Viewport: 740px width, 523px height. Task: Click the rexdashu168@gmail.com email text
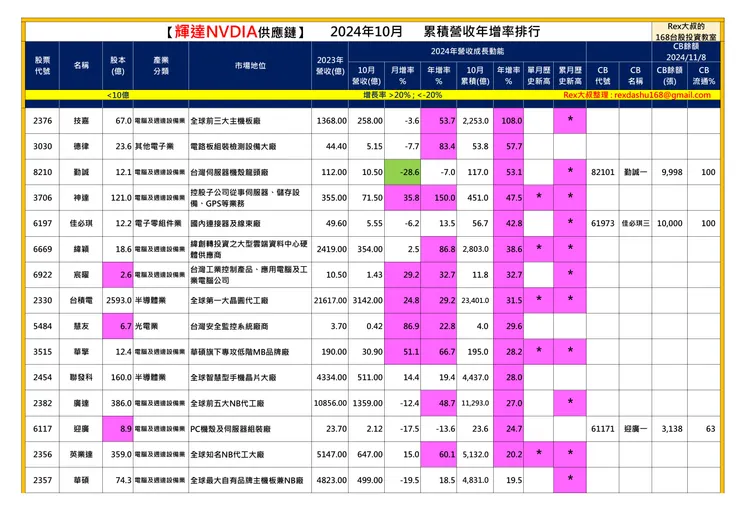coord(663,95)
